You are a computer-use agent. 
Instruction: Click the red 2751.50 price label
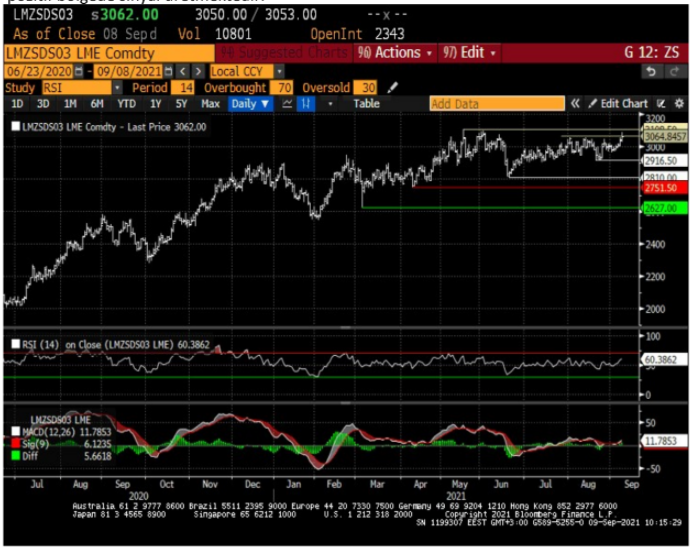[x=664, y=188]
